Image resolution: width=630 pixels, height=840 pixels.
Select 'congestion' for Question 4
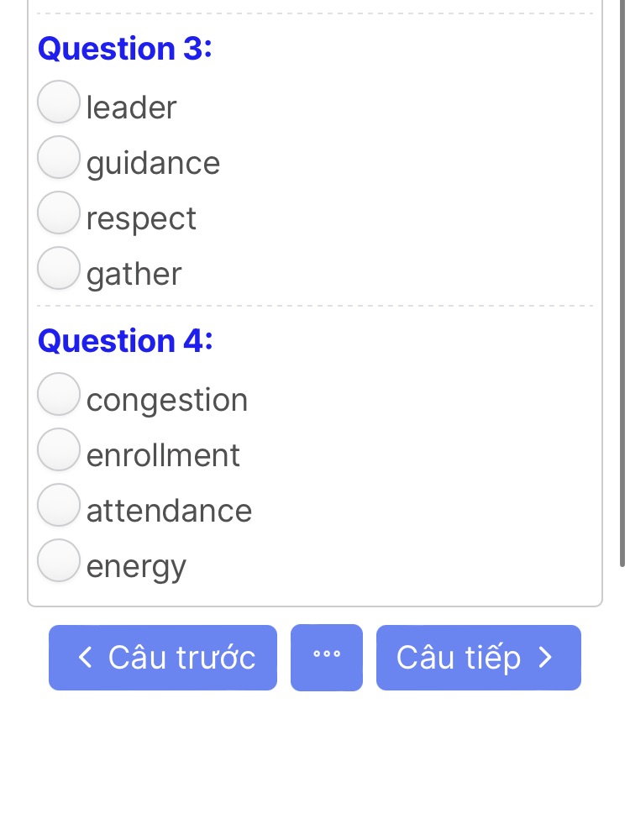point(59,394)
